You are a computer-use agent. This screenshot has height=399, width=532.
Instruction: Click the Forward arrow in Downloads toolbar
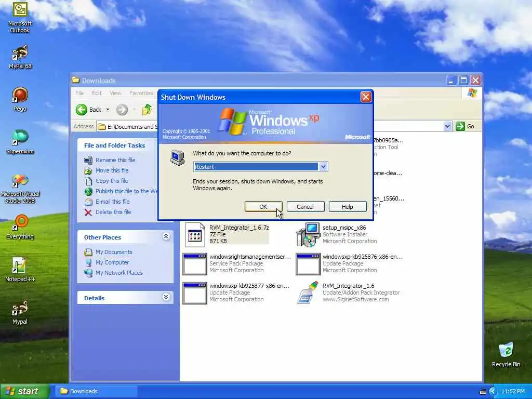click(x=122, y=110)
